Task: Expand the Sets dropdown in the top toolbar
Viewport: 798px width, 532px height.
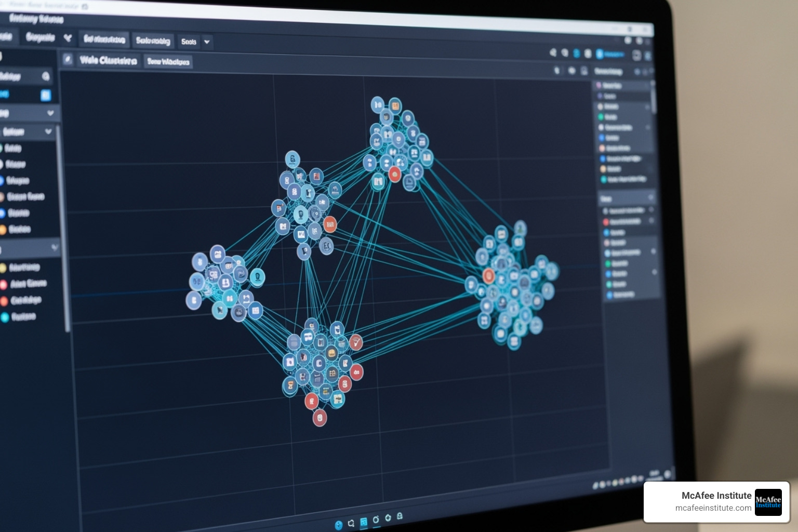Action: click(207, 42)
